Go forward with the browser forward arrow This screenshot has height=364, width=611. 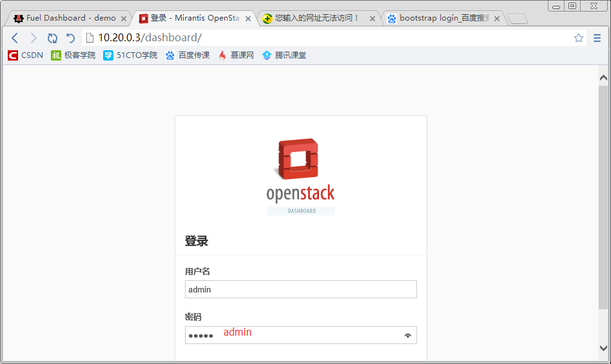[x=34, y=38]
